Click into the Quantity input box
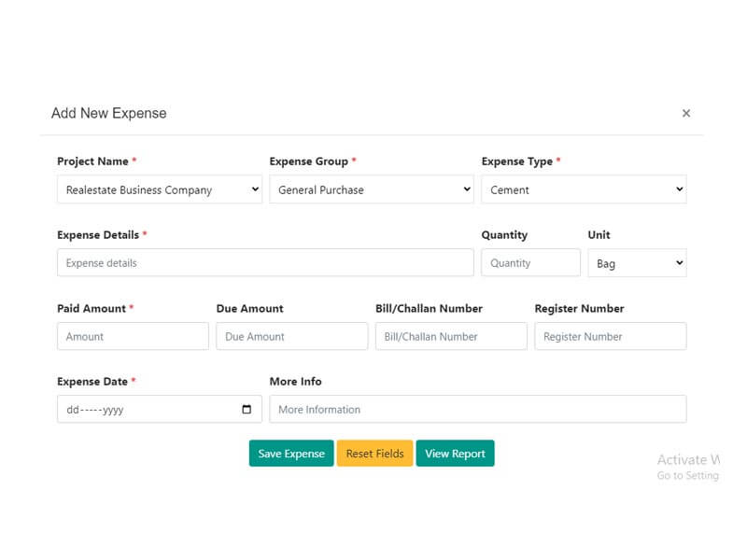 click(x=530, y=263)
